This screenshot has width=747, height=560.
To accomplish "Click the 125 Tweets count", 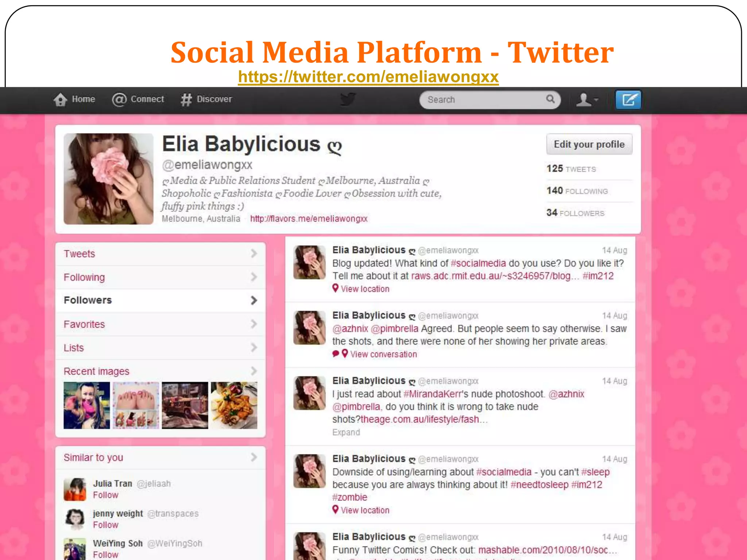I will (x=571, y=169).
